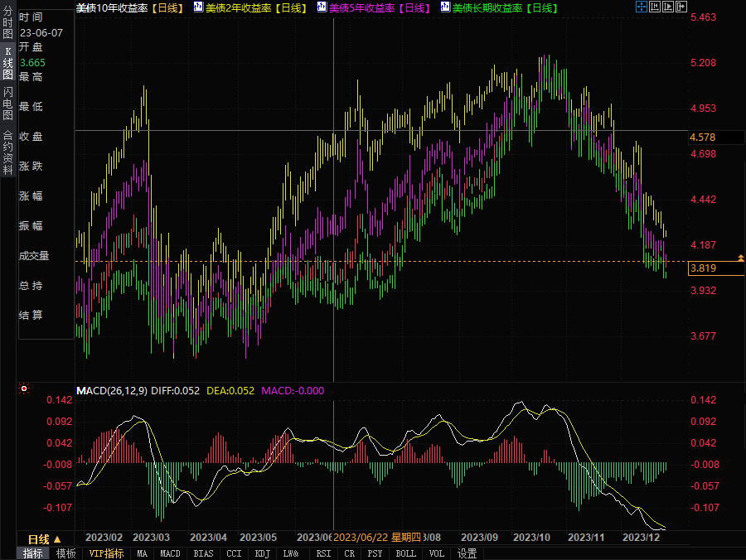Click the red sun icon beside MACD panel
This screenshot has width=746, height=560.
pos(24,389)
